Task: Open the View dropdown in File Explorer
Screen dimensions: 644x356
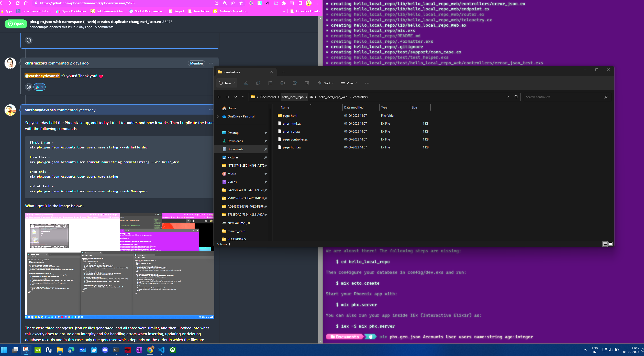Action: coord(349,83)
